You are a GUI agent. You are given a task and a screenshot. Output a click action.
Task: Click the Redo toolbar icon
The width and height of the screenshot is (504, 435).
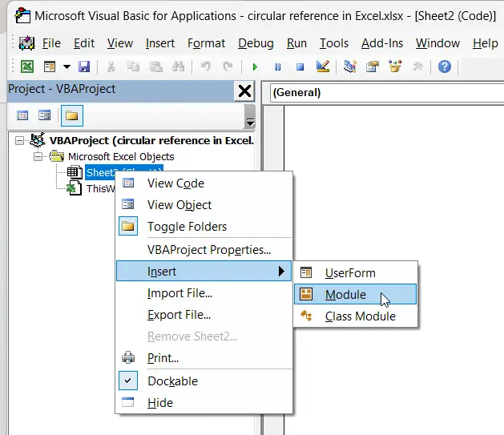(x=228, y=66)
